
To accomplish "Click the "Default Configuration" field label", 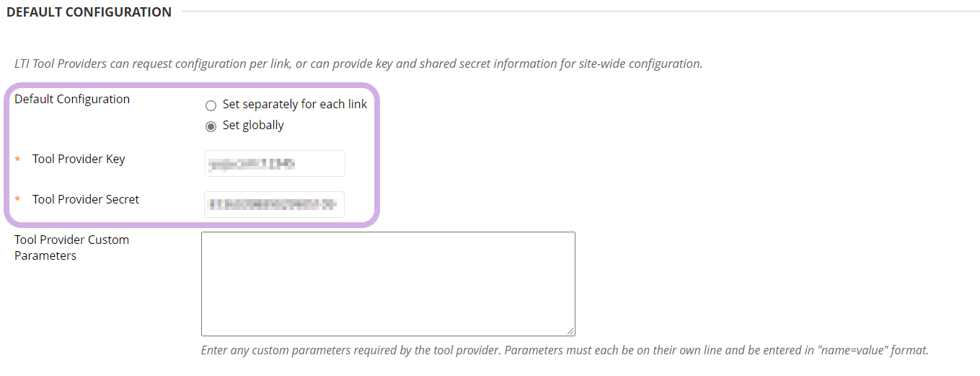I will (x=72, y=100).
